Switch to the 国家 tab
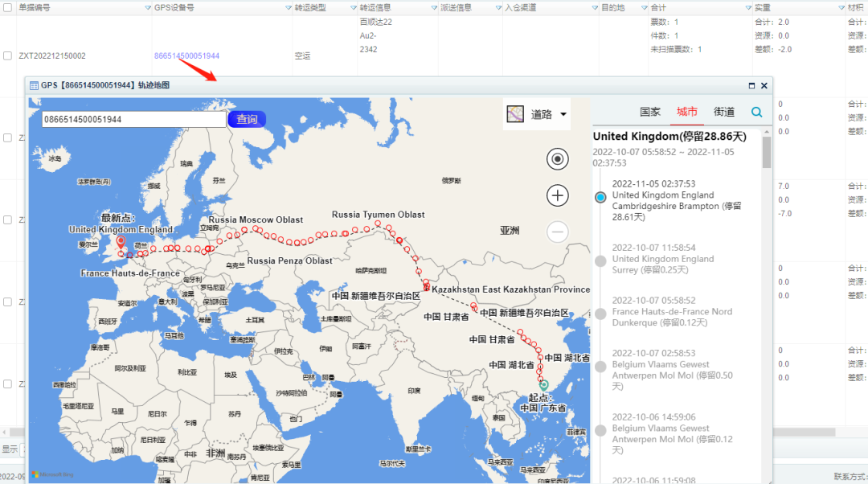The height and width of the screenshot is (484, 868). pyautogui.click(x=650, y=113)
